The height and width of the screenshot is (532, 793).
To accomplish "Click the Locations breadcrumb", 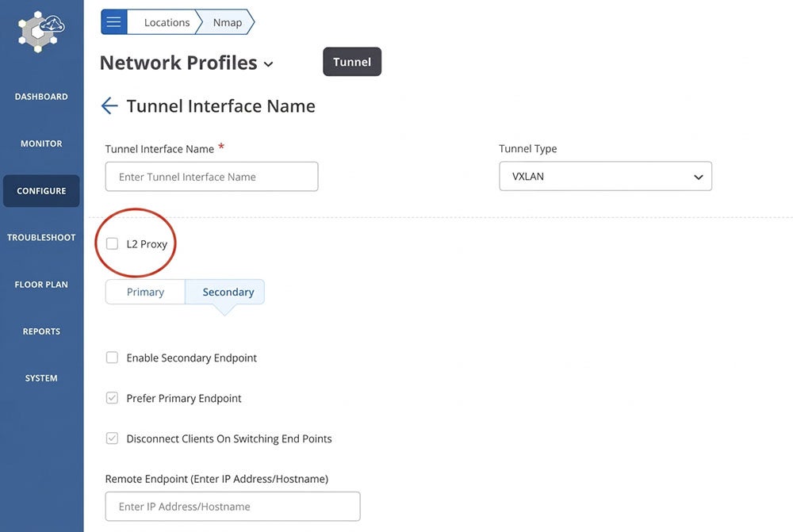I will (167, 22).
